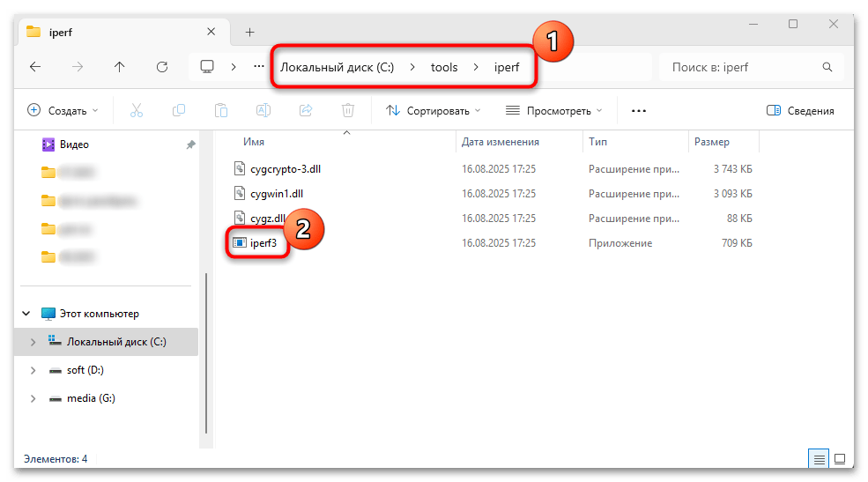
Task: Switch to large thumbnails view icon
Action: pos(840,459)
